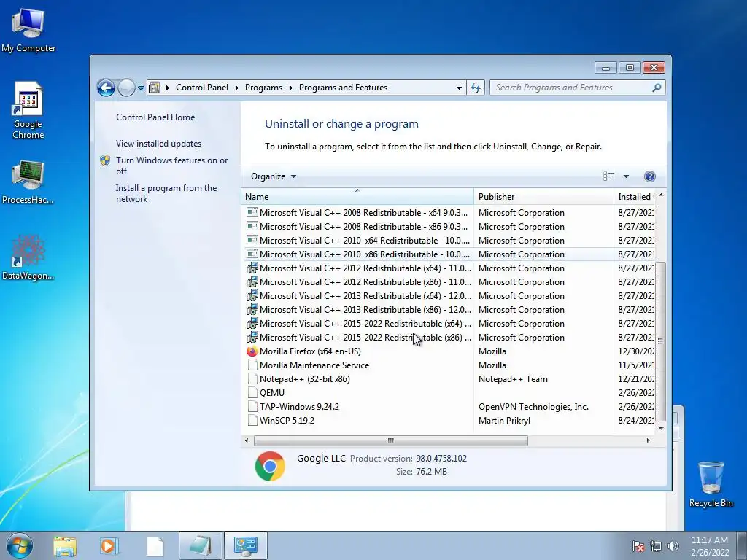Open the recent pages dropdown arrow
747x560 pixels.
pyautogui.click(x=141, y=88)
